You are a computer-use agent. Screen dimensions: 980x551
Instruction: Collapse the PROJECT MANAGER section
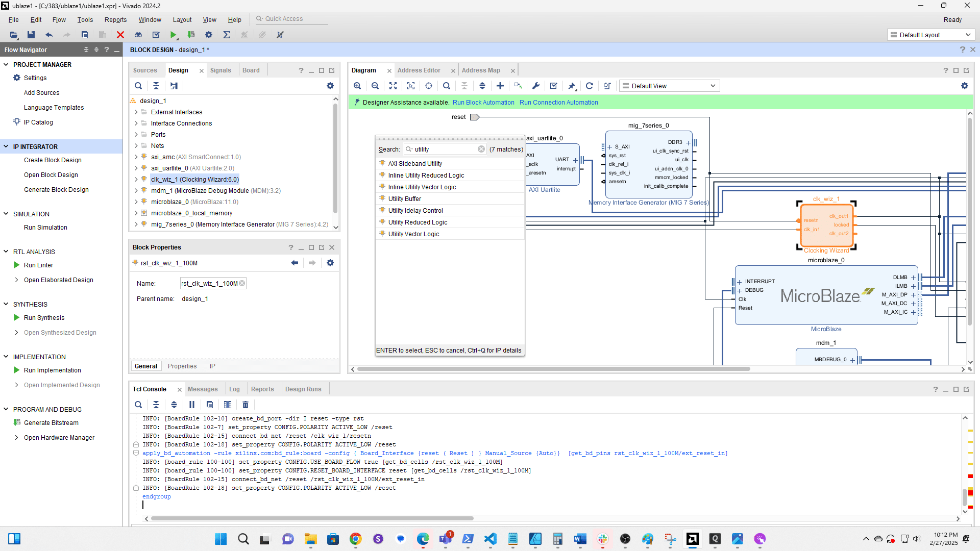point(6,64)
